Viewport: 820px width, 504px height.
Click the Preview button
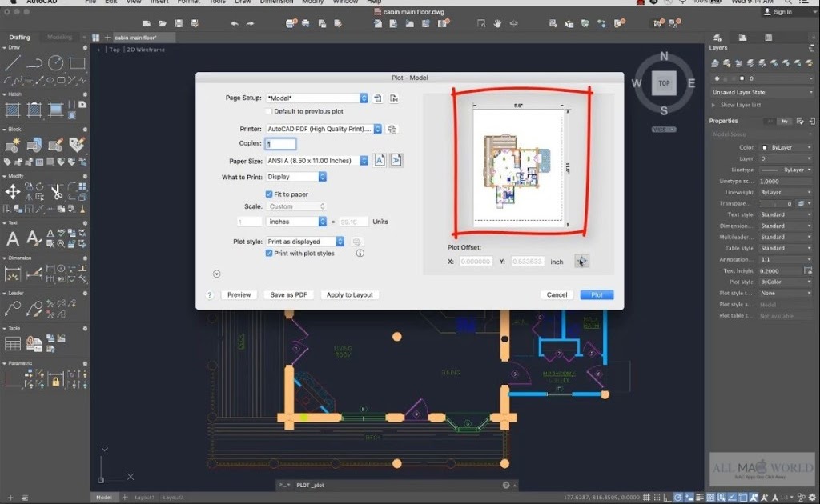[x=239, y=294]
